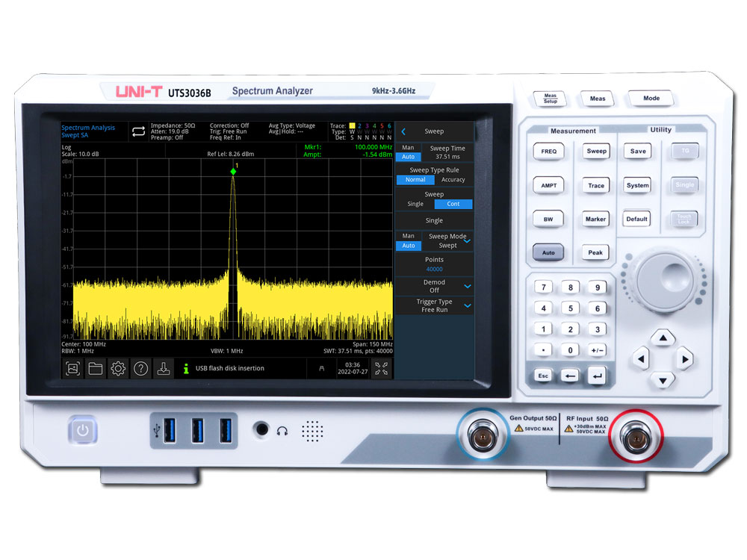747x560 pixels.
Task: Open the Sweep Time 37.51 ms field
Action: [x=447, y=152]
